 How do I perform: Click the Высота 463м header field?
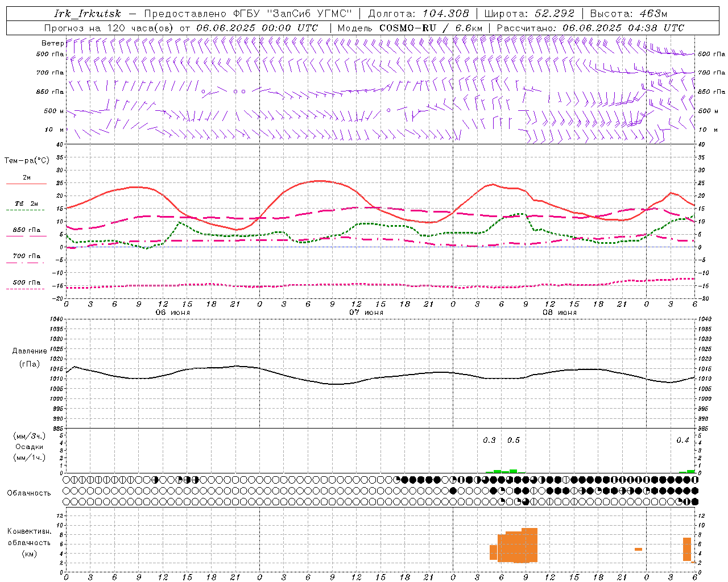628,14
